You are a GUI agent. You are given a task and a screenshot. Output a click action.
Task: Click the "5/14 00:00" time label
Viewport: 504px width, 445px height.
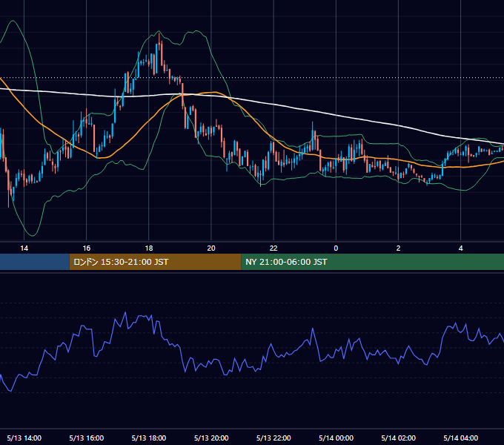pyautogui.click(x=336, y=438)
